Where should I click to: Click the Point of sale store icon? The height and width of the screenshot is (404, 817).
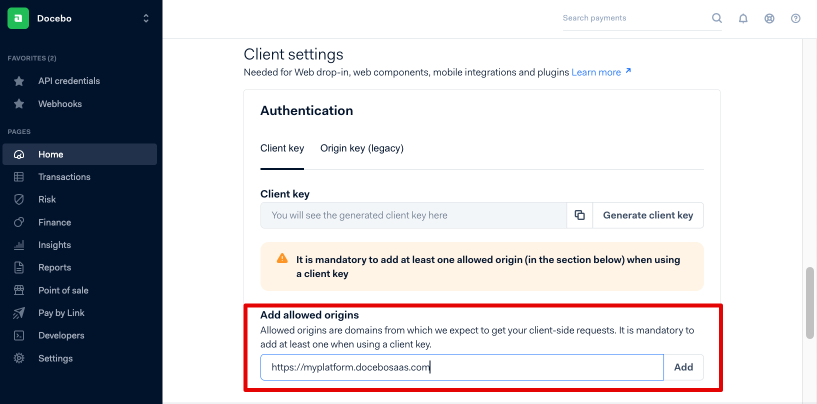click(19, 290)
